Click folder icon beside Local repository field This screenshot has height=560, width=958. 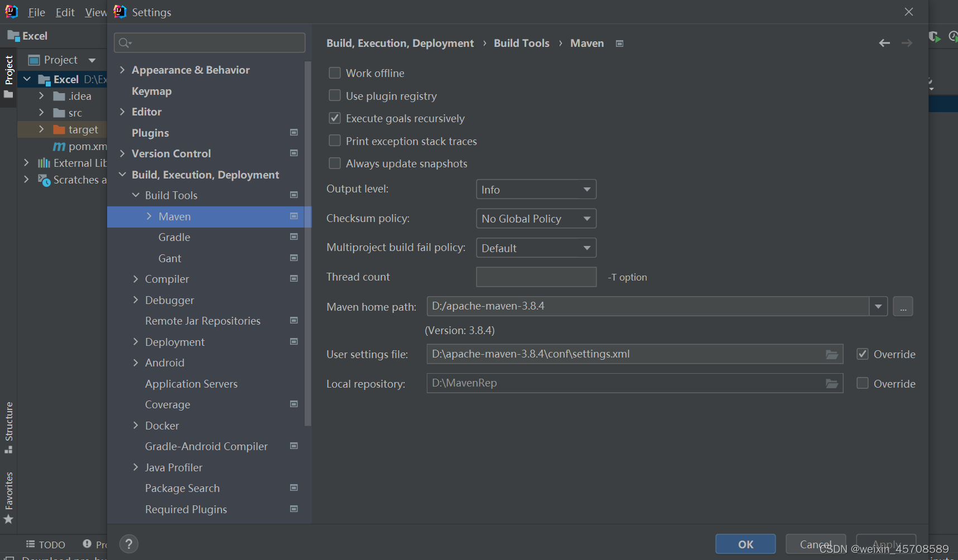[x=831, y=383]
